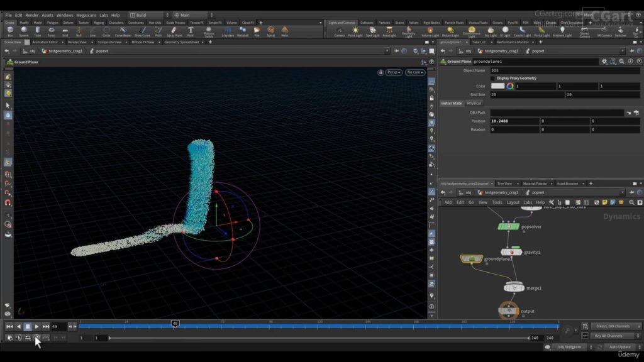
Task: Open the No cam camera dropdown
Action: click(x=415, y=72)
